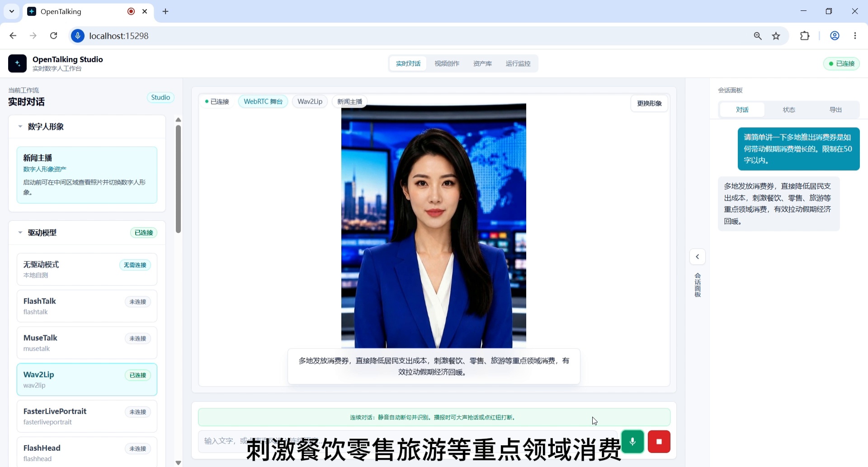Bookmark this page with the star icon

pos(776,36)
